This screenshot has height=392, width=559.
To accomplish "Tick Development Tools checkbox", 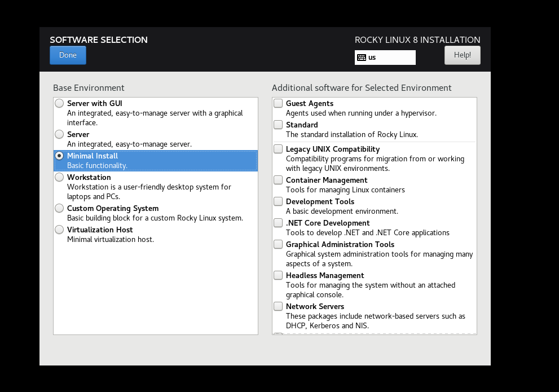I will click(x=278, y=201).
